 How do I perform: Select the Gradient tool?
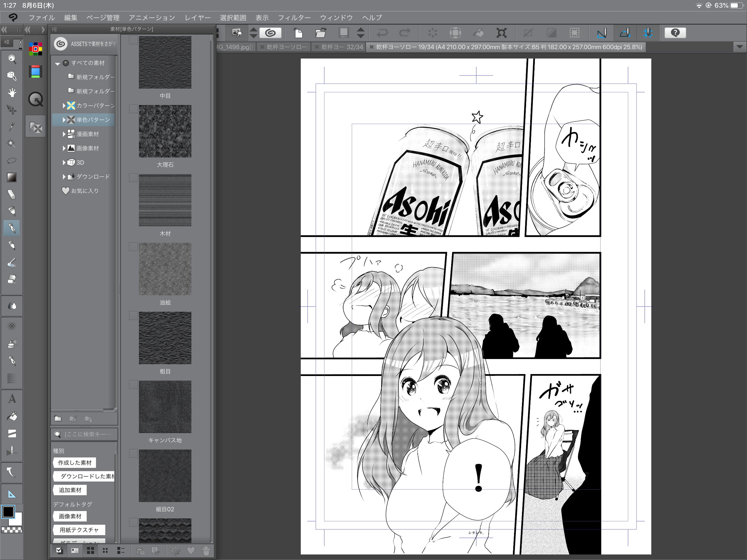[12, 177]
